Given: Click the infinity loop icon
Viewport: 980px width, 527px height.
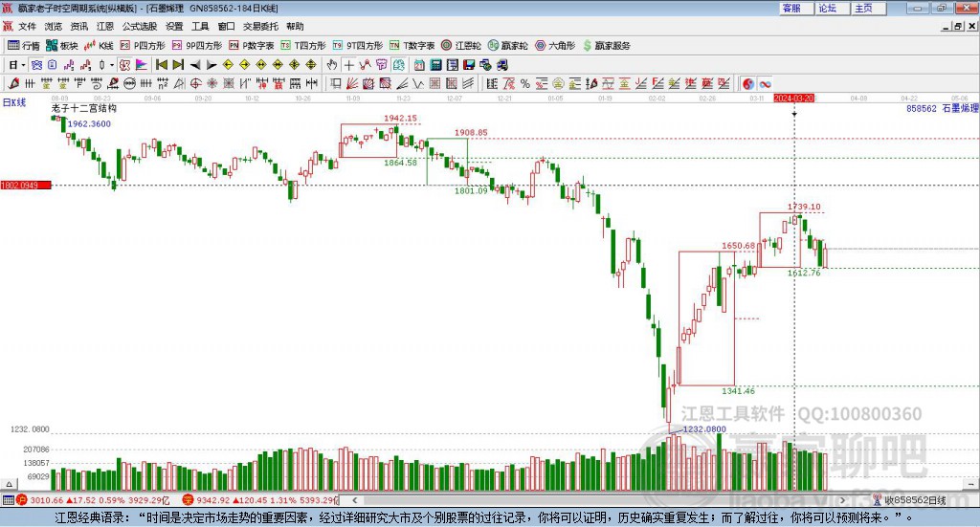Looking at the screenshot, I should point(765,83).
